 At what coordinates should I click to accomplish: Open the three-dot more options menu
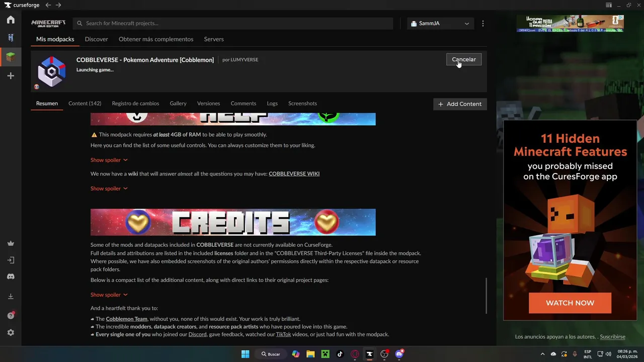(483, 24)
